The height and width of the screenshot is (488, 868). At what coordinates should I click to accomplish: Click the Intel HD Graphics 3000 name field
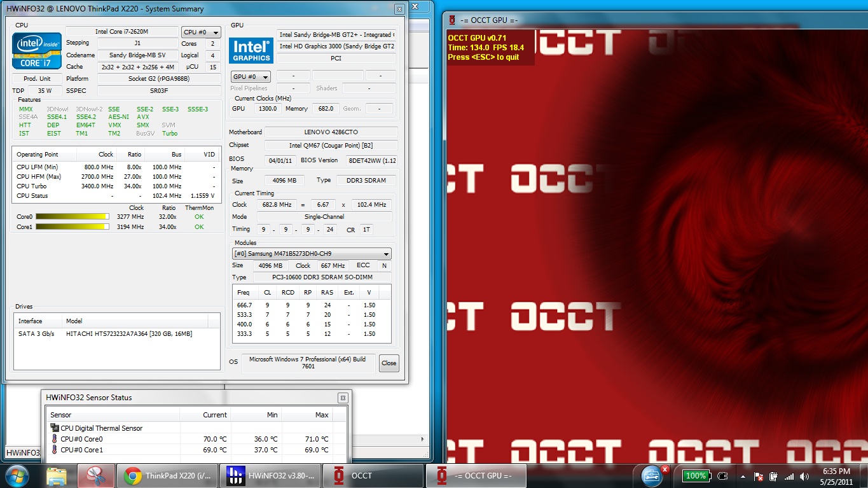coord(336,46)
